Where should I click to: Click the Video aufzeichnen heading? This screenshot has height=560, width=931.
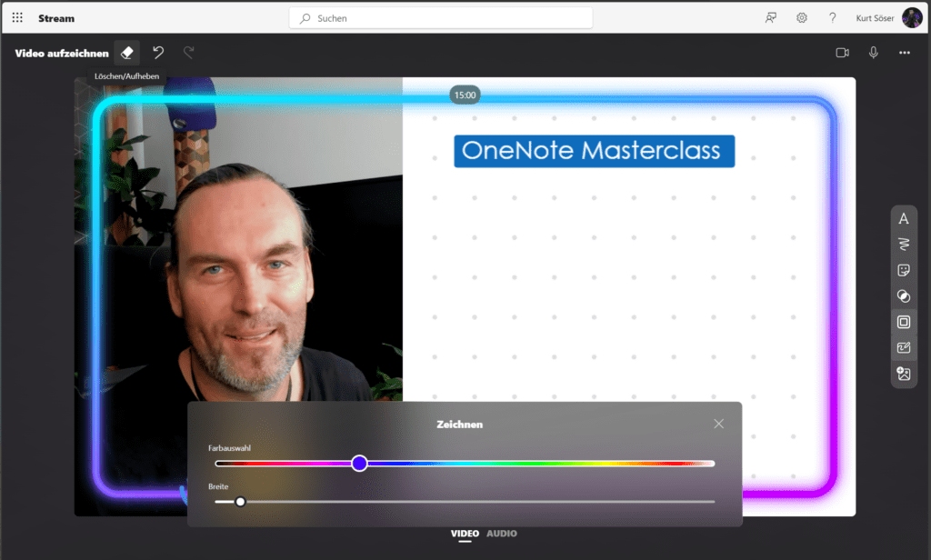62,54
